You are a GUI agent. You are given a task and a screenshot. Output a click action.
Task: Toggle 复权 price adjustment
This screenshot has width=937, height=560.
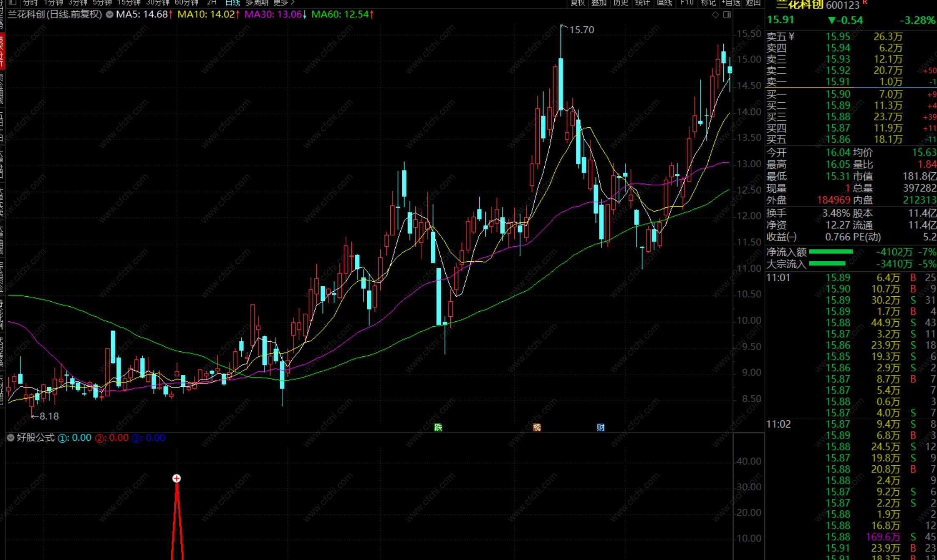pos(578,3)
